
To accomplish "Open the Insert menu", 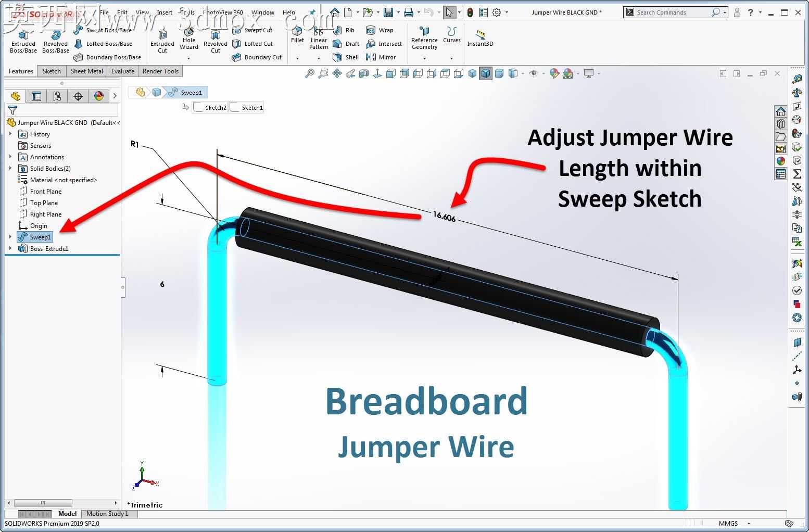I will 165,12.
